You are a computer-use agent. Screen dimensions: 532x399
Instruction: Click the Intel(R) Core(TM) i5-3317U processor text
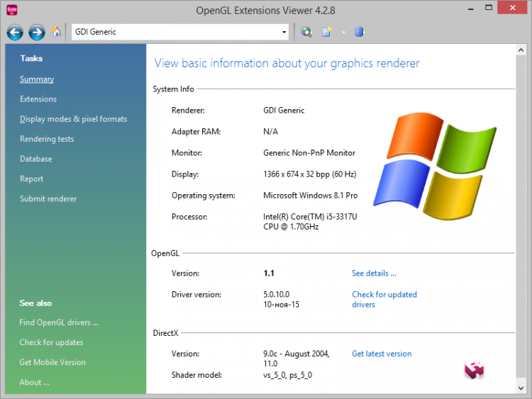(310, 222)
